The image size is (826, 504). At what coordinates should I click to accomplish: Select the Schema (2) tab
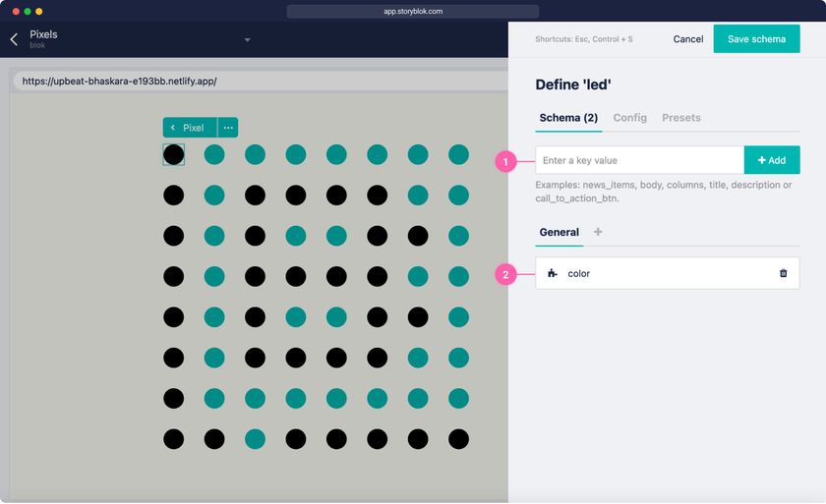click(568, 118)
